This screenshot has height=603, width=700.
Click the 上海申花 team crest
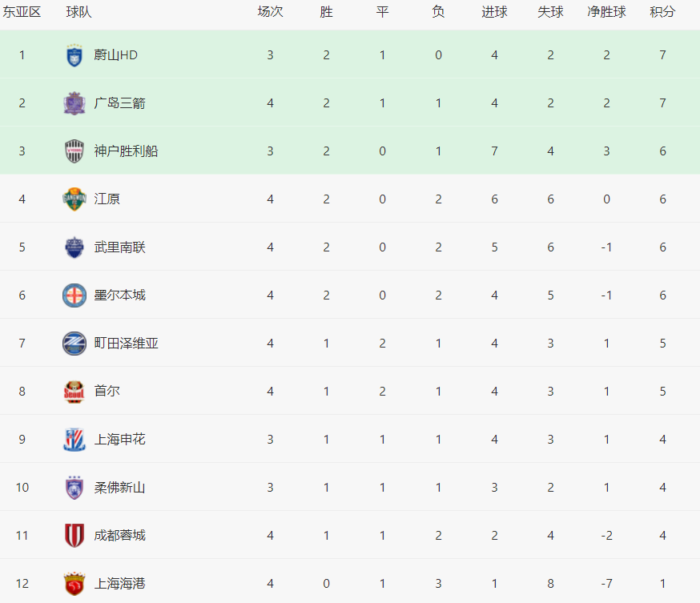pyautogui.click(x=74, y=440)
